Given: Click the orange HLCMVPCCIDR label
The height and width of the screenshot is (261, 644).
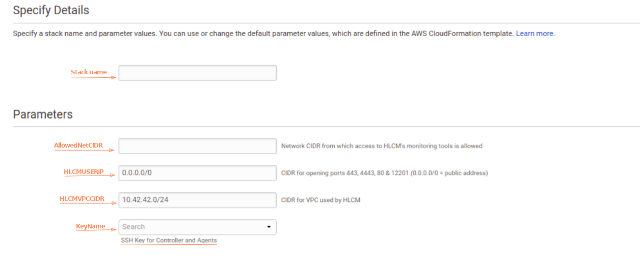Looking at the screenshot, I should [x=82, y=199].
